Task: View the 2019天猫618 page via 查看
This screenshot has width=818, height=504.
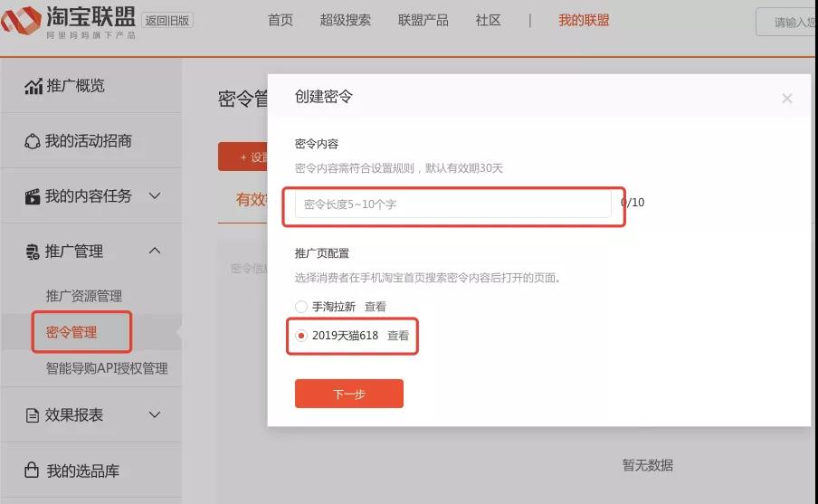Action: (x=398, y=336)
